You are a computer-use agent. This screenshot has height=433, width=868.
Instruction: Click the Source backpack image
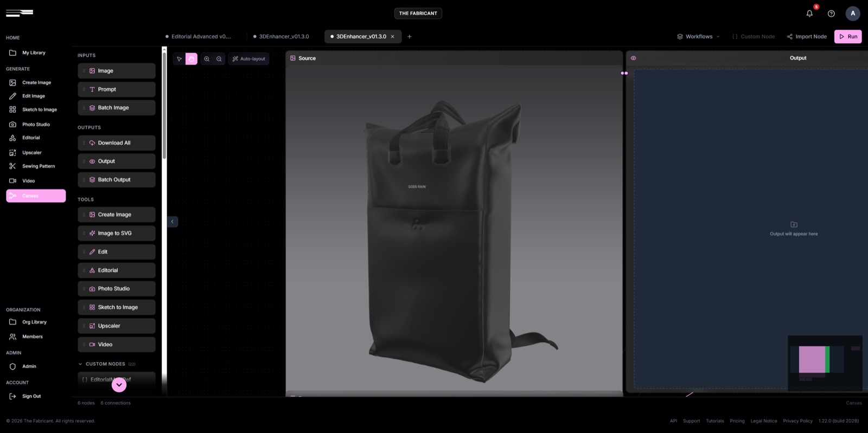click(454, 228)
